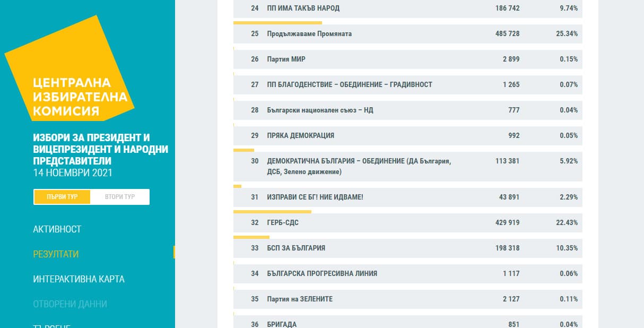Screen dimensions: 644x328
Task: Open ИНТЕРАКТИВНА КАРТА page
Action: point(79,279)
